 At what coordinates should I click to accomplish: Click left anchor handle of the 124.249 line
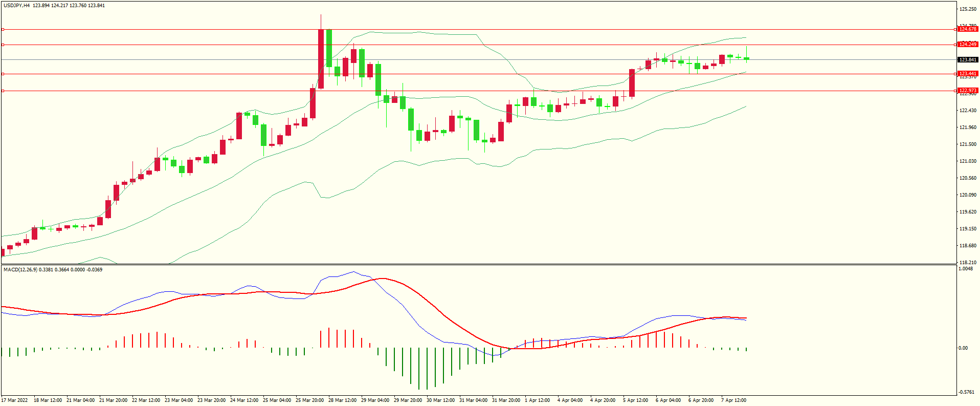[x=3, y=45]
